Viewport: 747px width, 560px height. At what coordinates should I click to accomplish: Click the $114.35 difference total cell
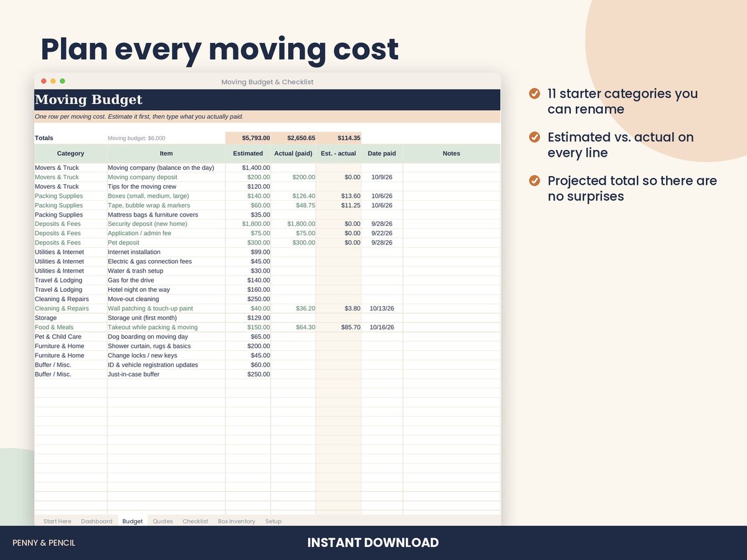tap(339, 138)
